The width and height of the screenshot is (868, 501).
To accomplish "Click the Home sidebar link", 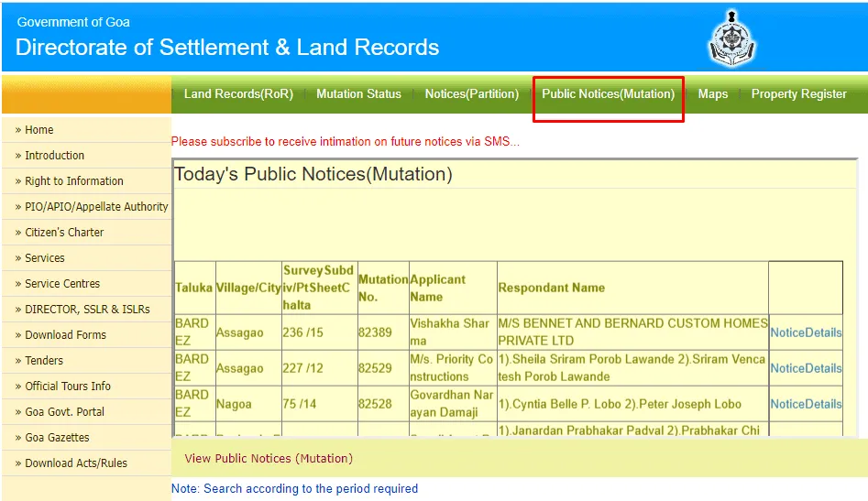I will point(39,130).
